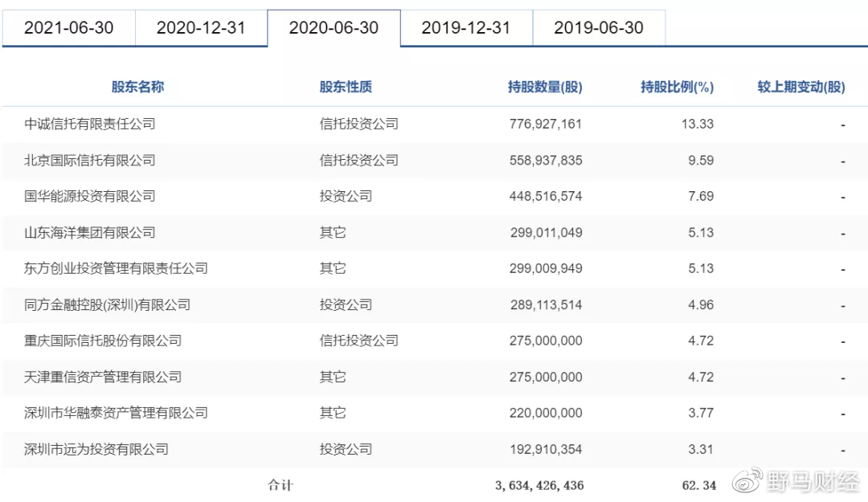Click the total shares 3,634,426,436
The image size is (868, 502).
click(x=540, y=485)
